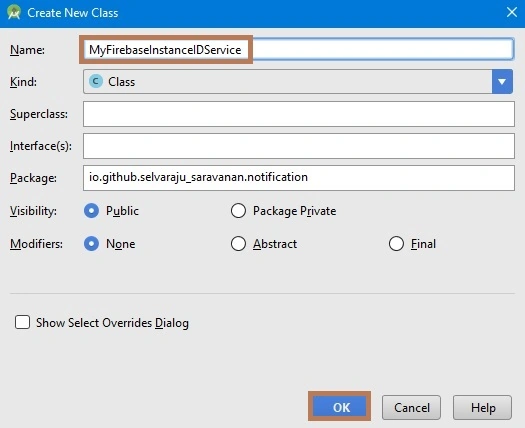
Task: Confirm class creation with OK button
Action: click(340, 407)
